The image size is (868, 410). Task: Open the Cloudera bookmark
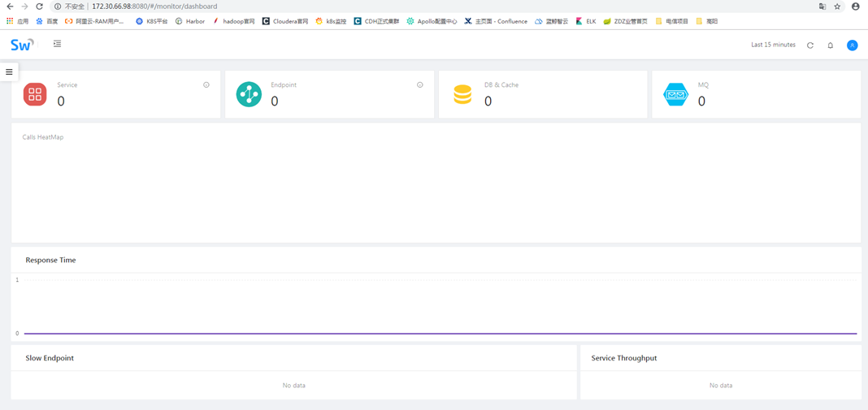pyautogui.click(x=285, y=21)
